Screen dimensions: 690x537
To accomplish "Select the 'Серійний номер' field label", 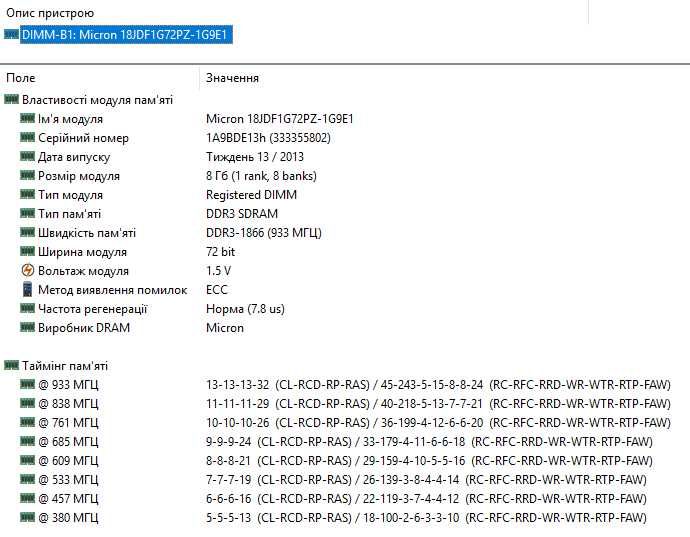I will pos(83,138).
